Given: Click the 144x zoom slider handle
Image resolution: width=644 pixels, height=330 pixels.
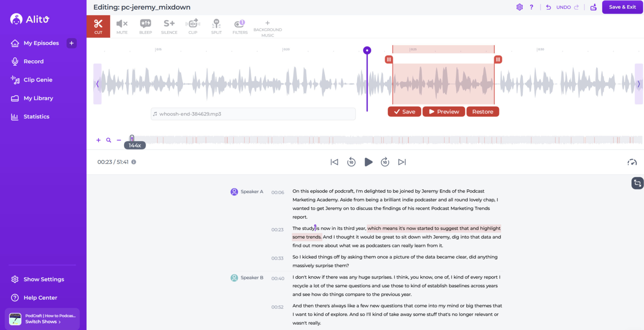Looking at the screenshot, I should point(132,139).
